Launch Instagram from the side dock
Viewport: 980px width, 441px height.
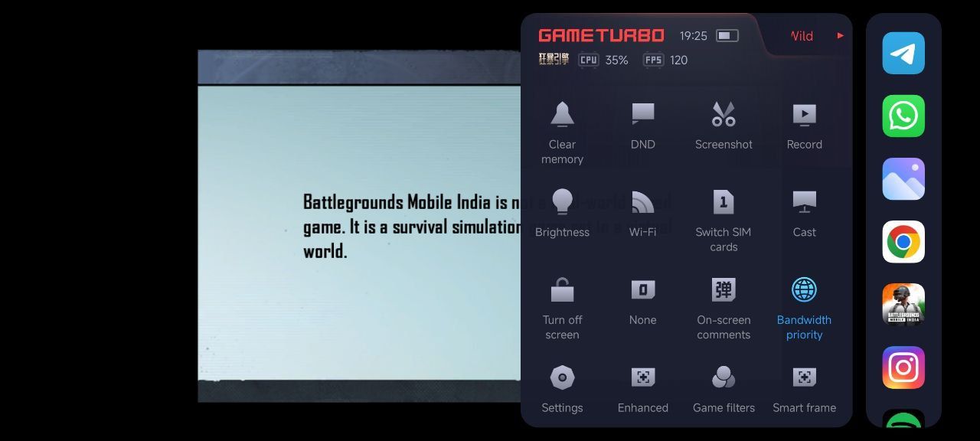point(903,367)
